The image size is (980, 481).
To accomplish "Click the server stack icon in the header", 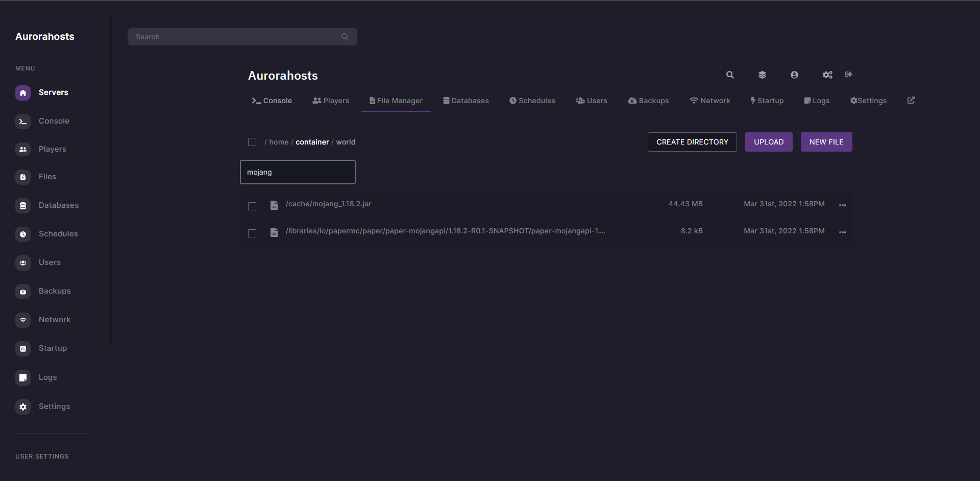I will [762, 75].
